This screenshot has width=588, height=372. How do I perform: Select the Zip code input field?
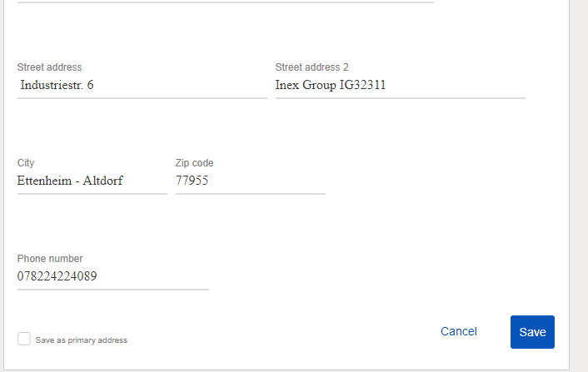(x=251, y=181)
